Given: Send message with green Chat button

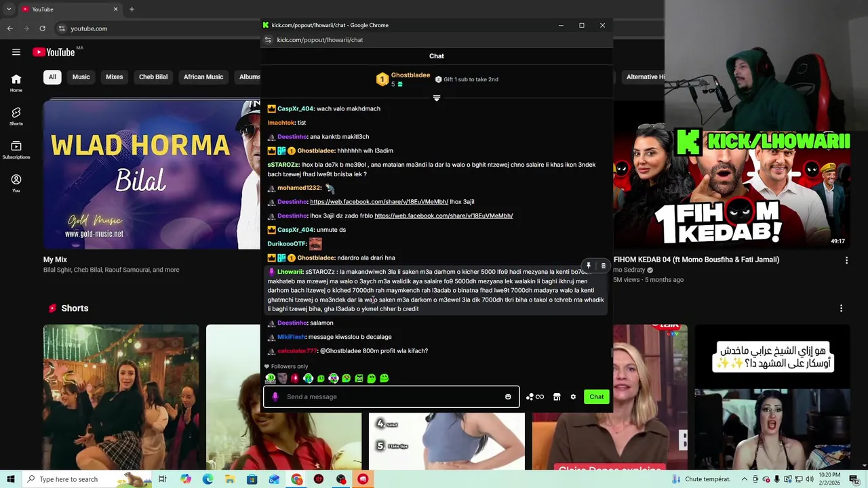Looking at the screenshot, I should [597, 396].
